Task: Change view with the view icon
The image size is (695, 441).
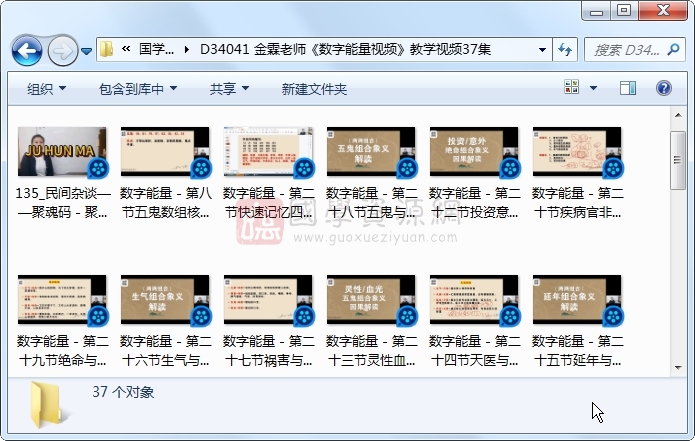Action: pyautogui.click(x=572, y=87)
